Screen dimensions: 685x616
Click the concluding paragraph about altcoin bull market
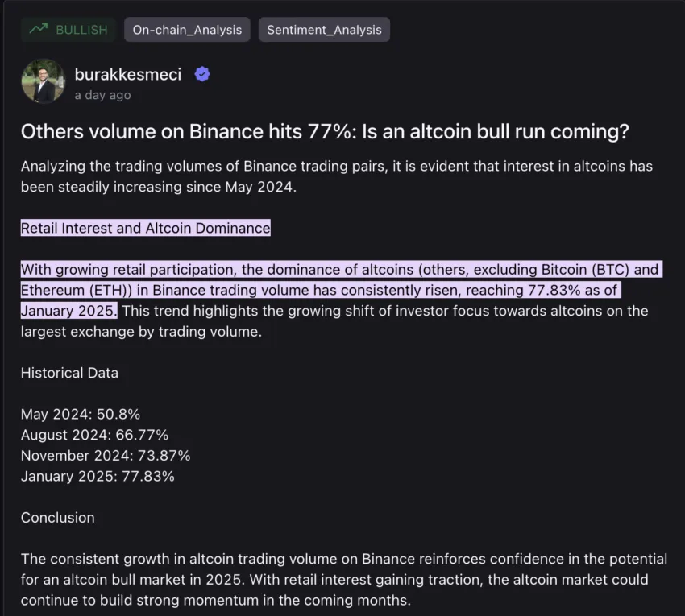click(344, 579)
